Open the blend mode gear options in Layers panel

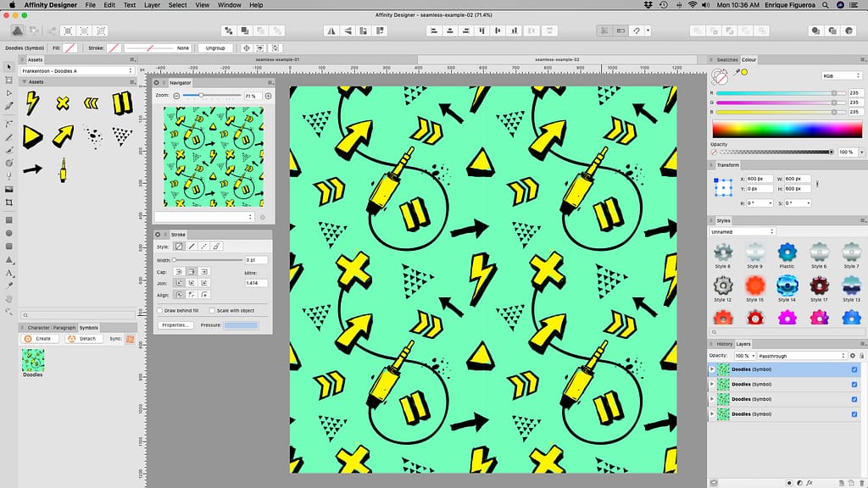(x=853, y=356)
